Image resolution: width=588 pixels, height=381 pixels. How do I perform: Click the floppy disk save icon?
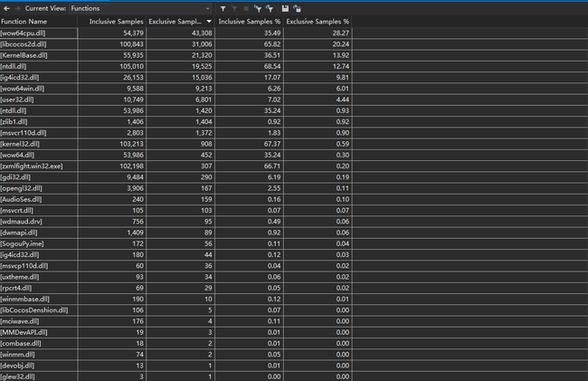click(x=285, y=8)
